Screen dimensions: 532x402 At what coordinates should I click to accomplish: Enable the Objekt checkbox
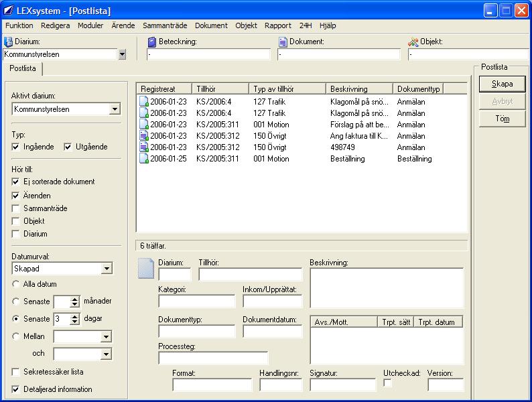(15, 221)
